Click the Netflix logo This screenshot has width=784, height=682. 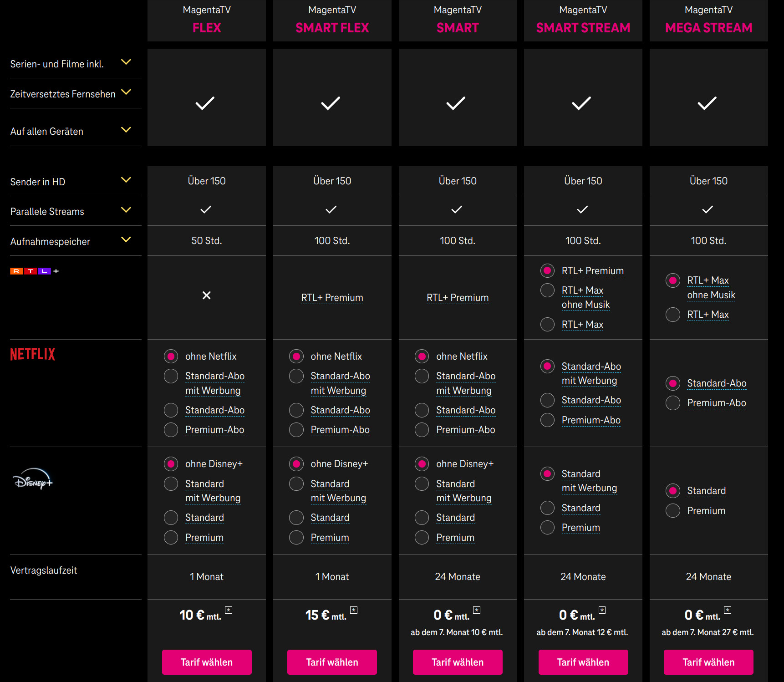(32, 354)
